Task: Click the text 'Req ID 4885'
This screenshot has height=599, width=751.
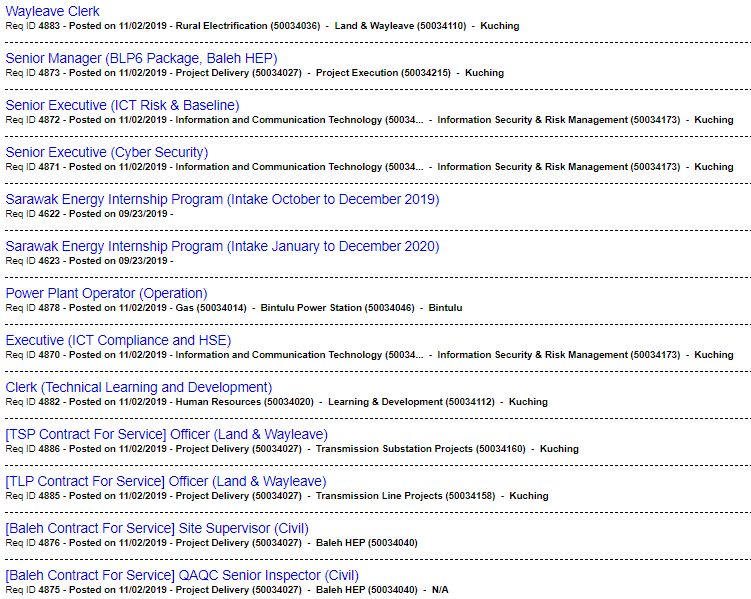Action: coord(33,496)
